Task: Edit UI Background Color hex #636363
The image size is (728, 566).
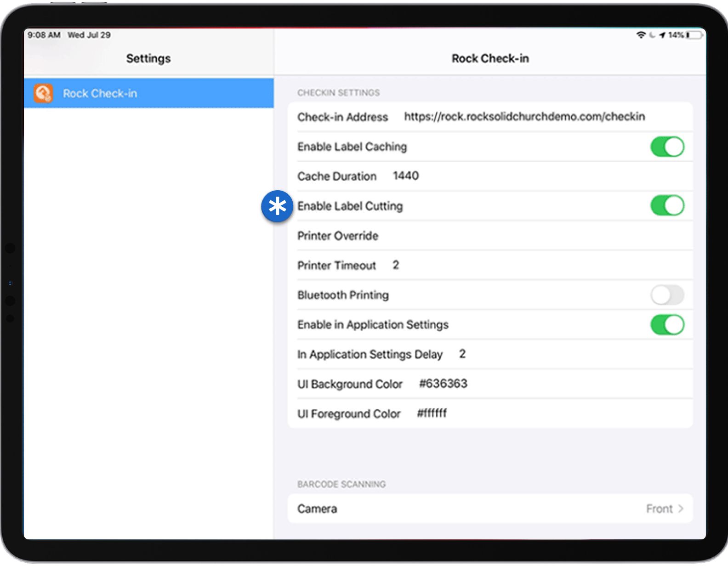Action: pos(443,384)
